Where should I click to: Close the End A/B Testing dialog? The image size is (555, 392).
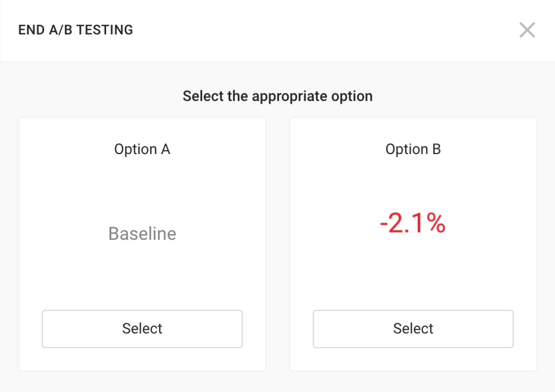pyautogui.click(x=527, y=30)
